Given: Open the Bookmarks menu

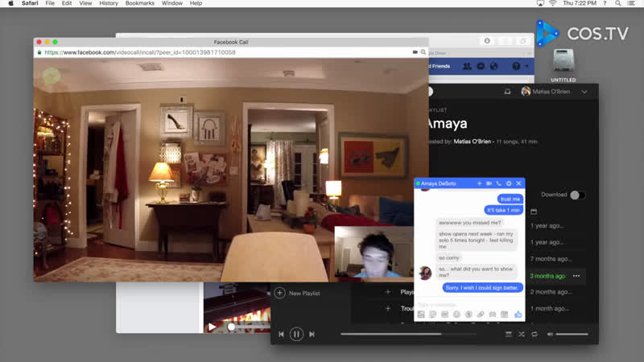Looking at the screenshot, I should click(140, 3).
